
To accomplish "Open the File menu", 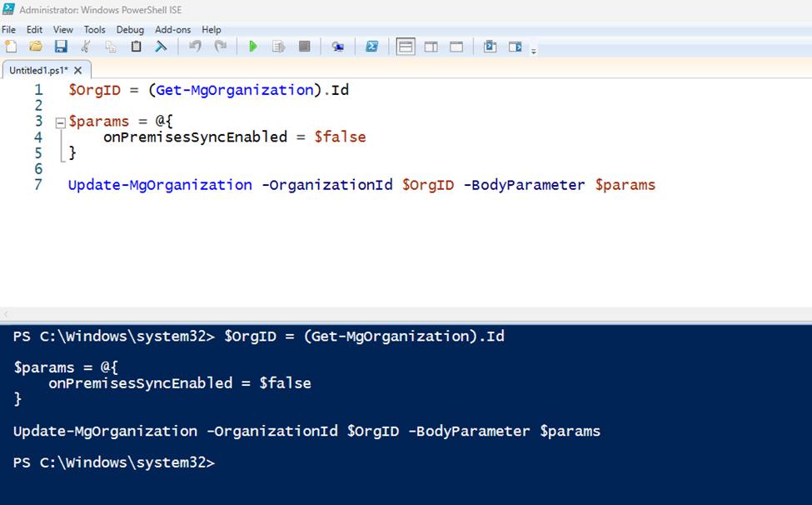I will [x=9, y=29].
